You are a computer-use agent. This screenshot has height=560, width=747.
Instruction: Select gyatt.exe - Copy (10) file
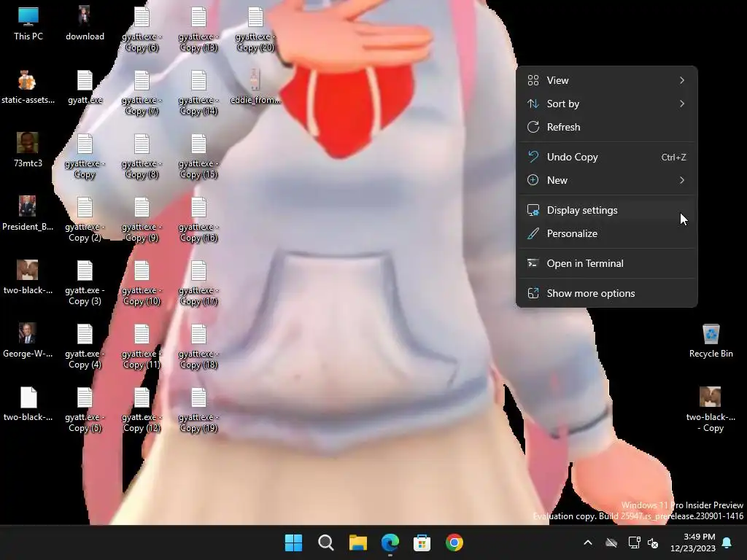point(142,283)
